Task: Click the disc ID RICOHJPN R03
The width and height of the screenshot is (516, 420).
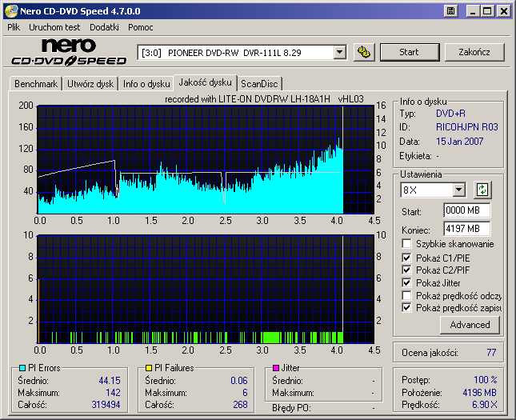Action: [467, 127]
